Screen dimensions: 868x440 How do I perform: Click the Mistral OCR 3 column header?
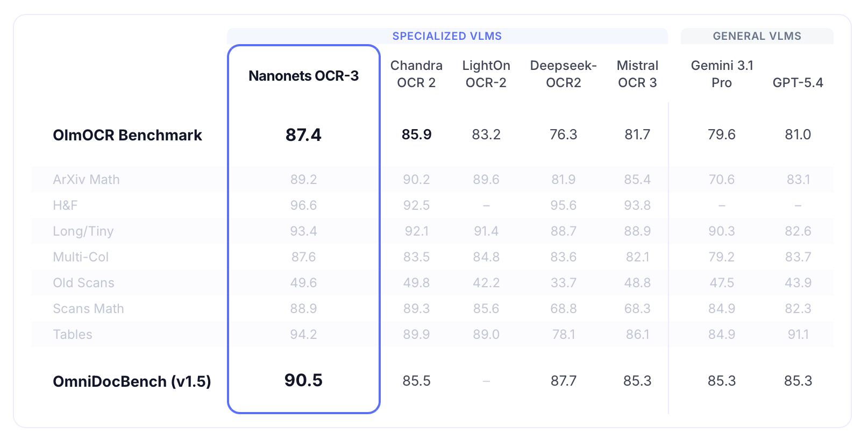point(637,74)
